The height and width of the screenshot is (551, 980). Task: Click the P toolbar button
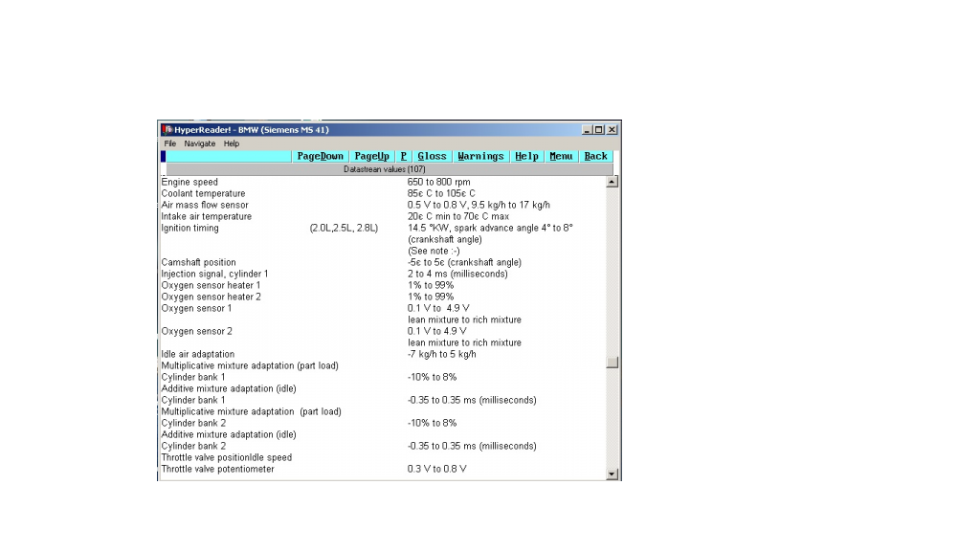click(x=403, y=156)
